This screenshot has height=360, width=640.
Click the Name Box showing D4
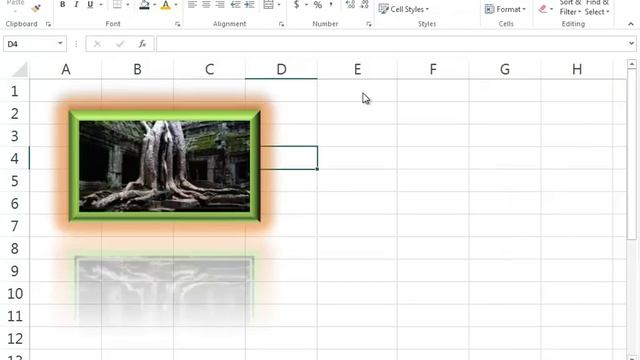tap(29, 44)
